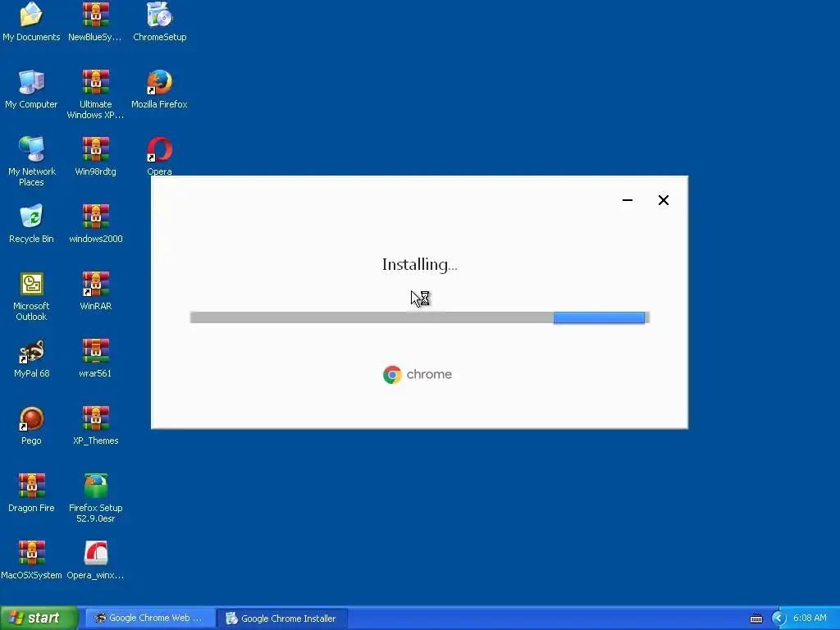Click the Installing... status text
The image size is (840, 630).
click(420, 265)
